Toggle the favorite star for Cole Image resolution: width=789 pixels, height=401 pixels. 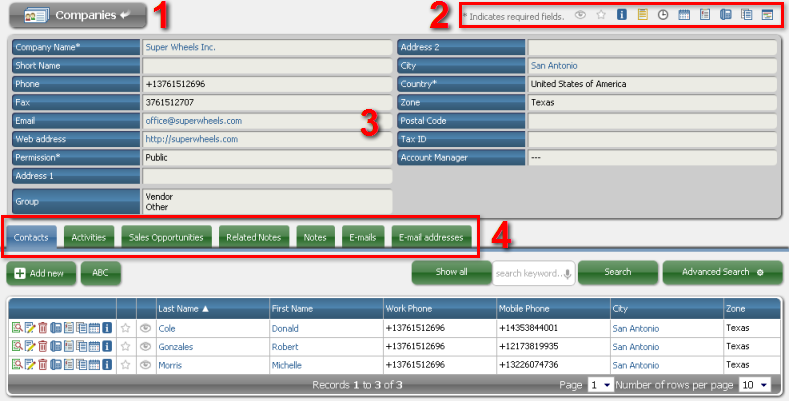(126, 327)
